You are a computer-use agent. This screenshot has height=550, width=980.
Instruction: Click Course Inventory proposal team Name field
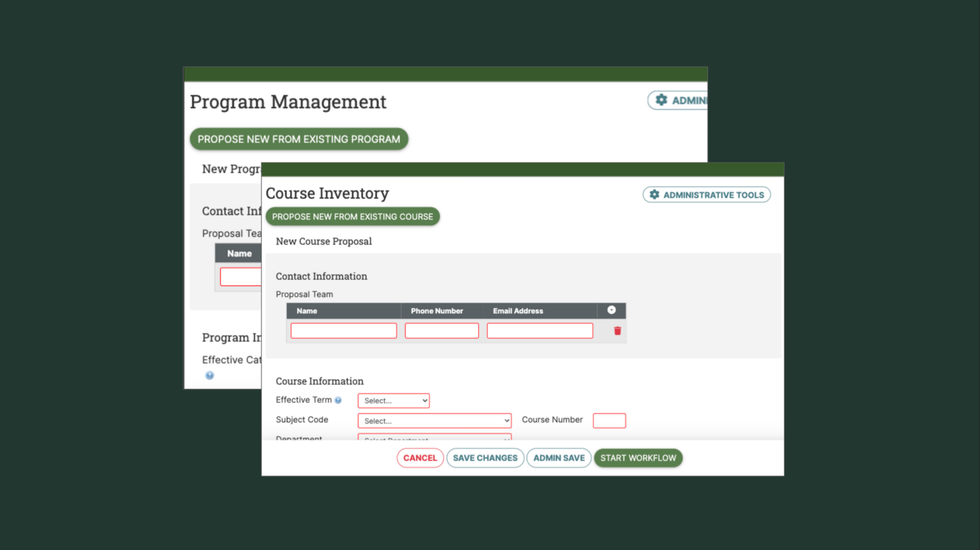344,330
